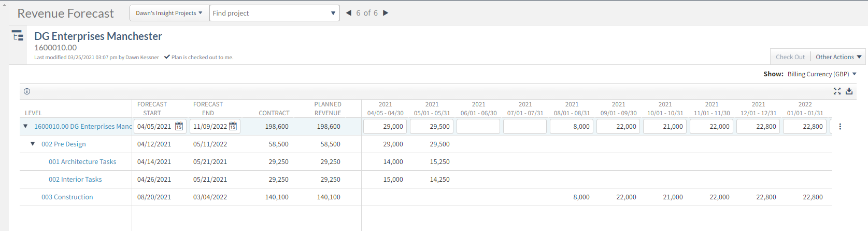Collapse 1600010.00 DG Enterprises row
The height and width of the screenshot is (231, 868).
click(25, 126)
